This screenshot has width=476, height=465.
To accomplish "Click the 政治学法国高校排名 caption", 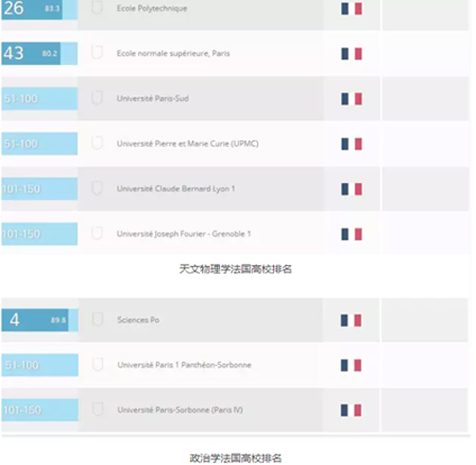I will [x=235, y=458].
